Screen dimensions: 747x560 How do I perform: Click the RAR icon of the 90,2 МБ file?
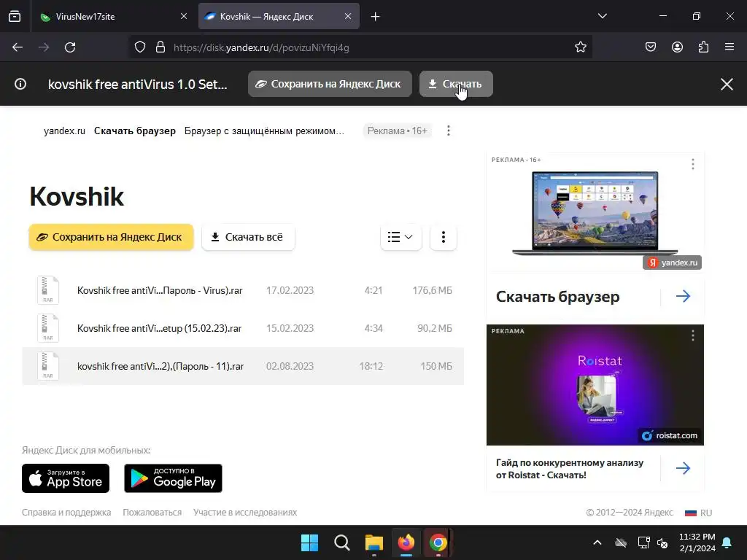coord(48,328)
